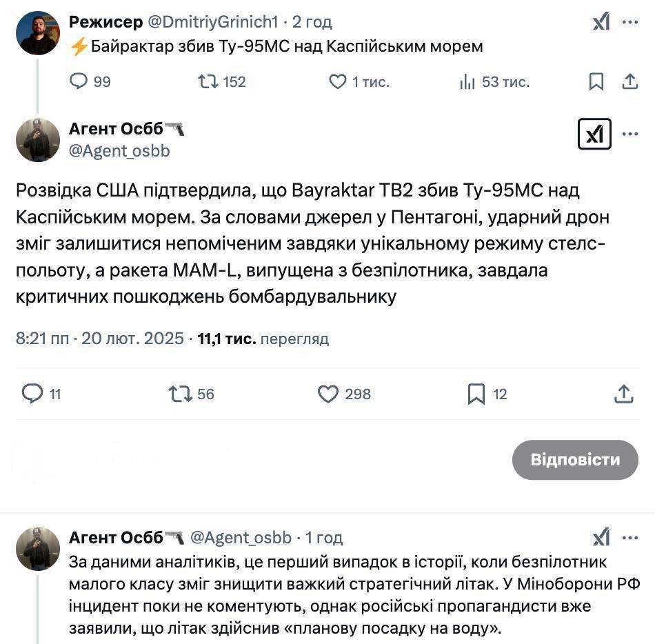Click boxed Grok icon on main tweet
This screenshot has width=655, height=644.
point(594,134)
